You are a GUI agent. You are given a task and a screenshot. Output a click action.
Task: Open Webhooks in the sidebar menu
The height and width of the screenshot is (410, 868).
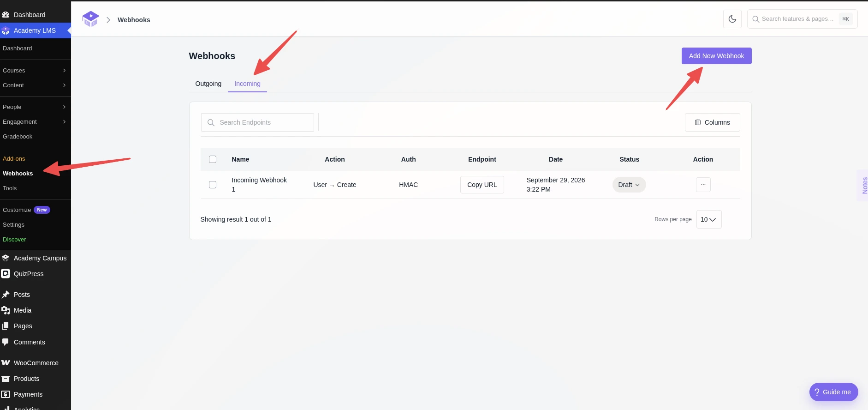[x=18, y=174]
